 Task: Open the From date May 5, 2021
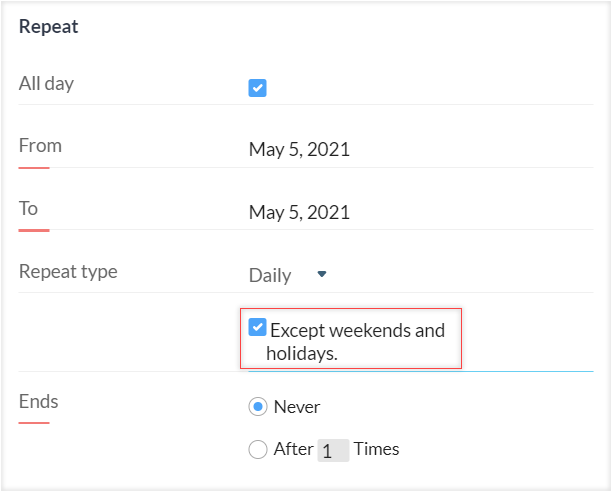[299, 150]
